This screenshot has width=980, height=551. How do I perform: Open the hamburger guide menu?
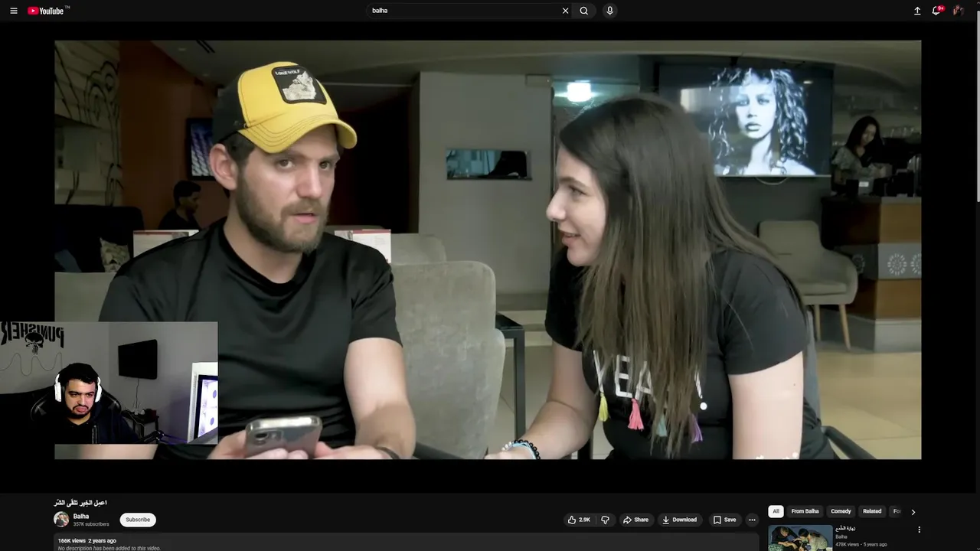(14, 11)
